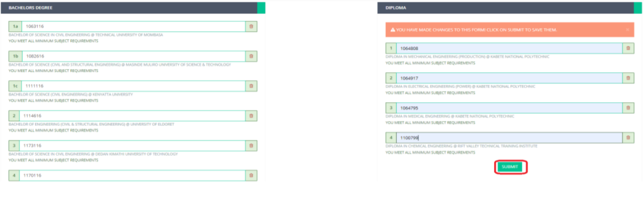Screen dimensions: 644x207
Task: Remove bachelors choice 3 code 1173116
Action: [251, 146]
